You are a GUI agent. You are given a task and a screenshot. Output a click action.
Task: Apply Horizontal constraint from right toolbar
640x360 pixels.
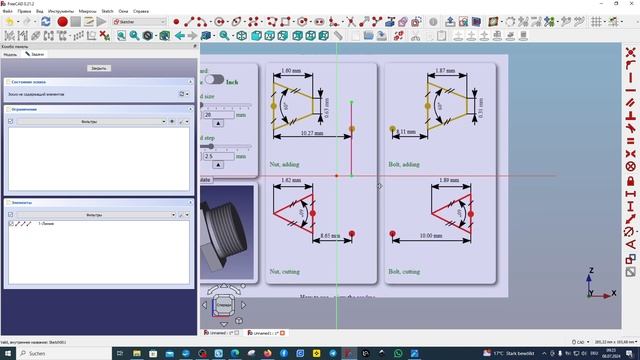pyautogui.click(x=631, y=90)
